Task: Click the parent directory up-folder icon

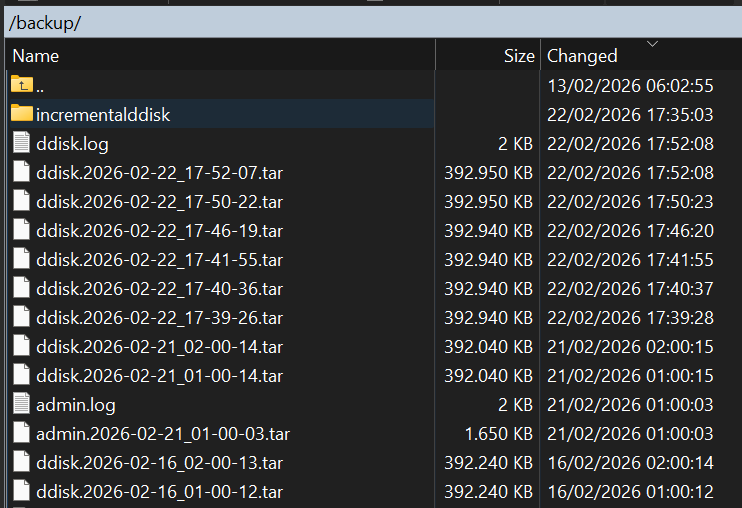Action: click(x=22, y=86)
